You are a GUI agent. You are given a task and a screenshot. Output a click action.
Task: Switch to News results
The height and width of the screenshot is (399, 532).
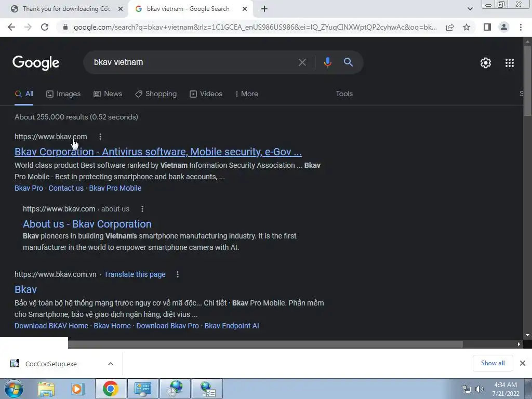[x=108, y=94]
